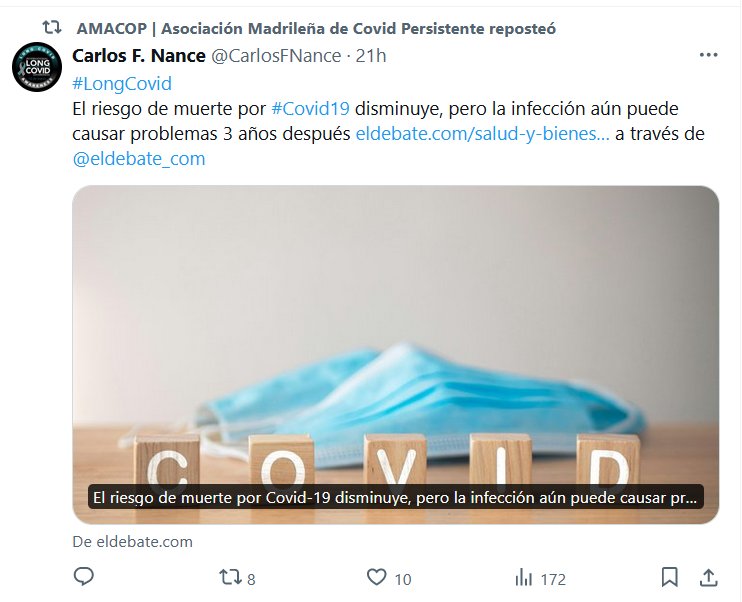Open the Carlos F. Nance profile name

coord(139,56)
